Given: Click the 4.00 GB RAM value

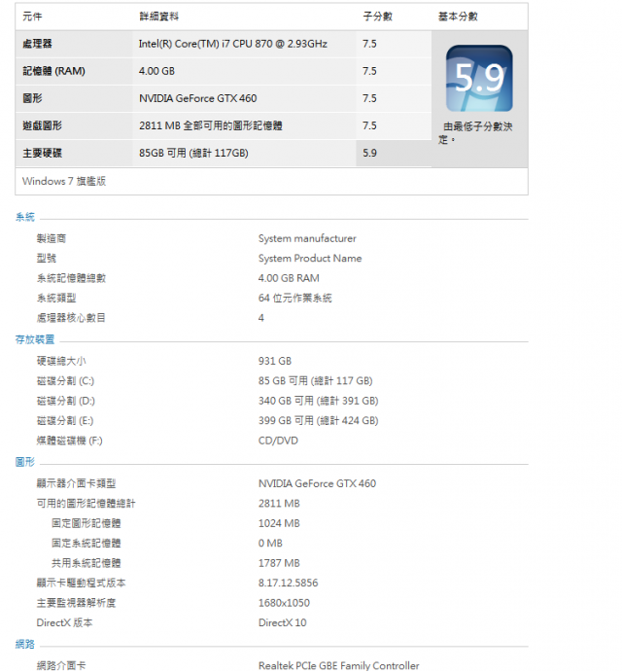Looking at the screenshot, I should (289, 278).
